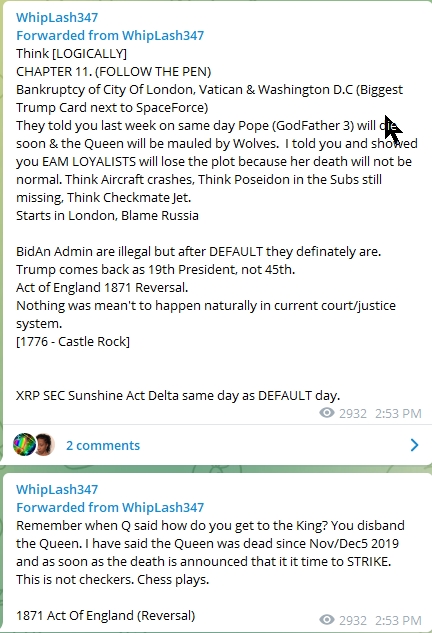This screenshot has height=633, width=432.
Task: Click the 2932 view count on first post
Action: coord(353,413)
